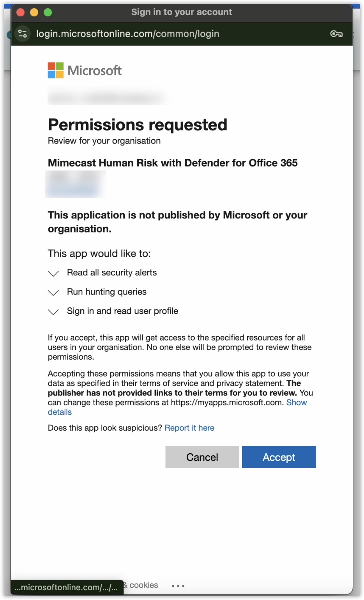This screenshot has height=600, width=364.
Task: Accept the requested permissions
Action: point(279,457)
